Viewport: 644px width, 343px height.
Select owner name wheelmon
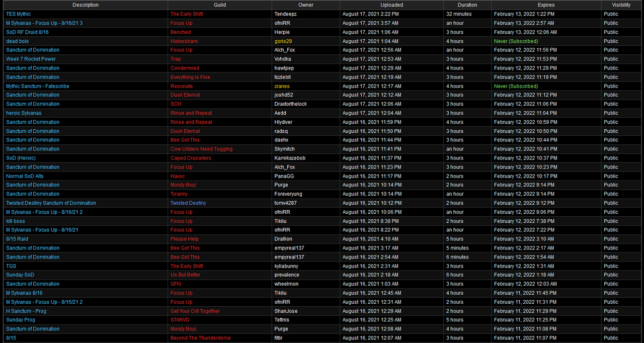(x=287, y=284)
